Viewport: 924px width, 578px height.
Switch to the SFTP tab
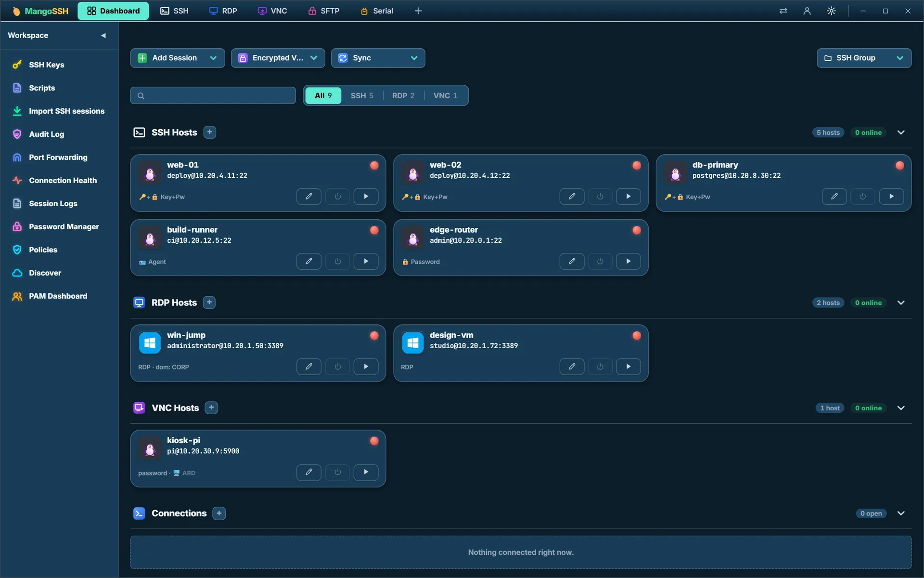(x=324, y=11)
